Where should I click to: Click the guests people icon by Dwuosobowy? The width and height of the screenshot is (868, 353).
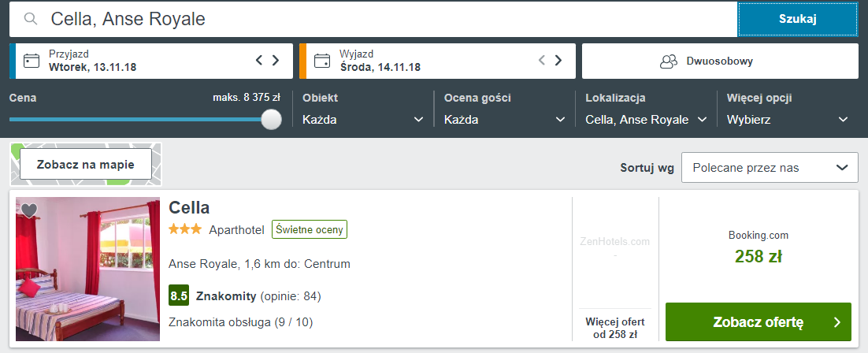pos(669,61)
